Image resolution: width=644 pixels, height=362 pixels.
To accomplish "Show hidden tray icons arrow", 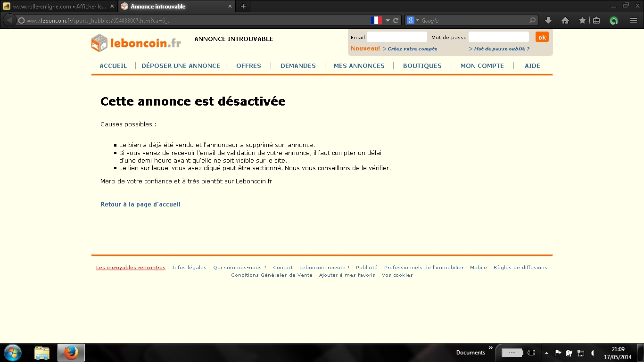I will 546,353.
